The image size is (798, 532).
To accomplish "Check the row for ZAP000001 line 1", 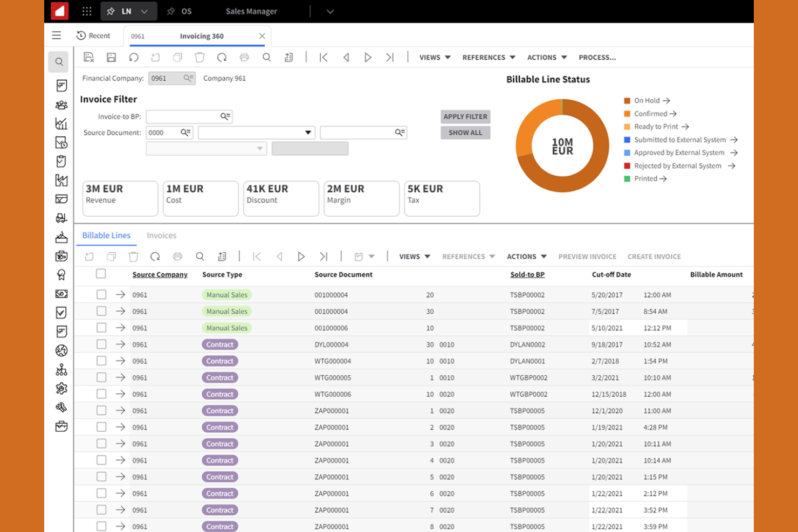I will tap(101, 410).
